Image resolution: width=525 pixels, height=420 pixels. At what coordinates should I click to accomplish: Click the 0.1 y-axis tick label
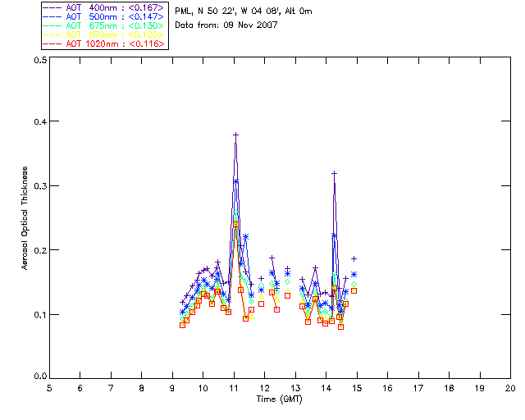(x=40, y=315)
